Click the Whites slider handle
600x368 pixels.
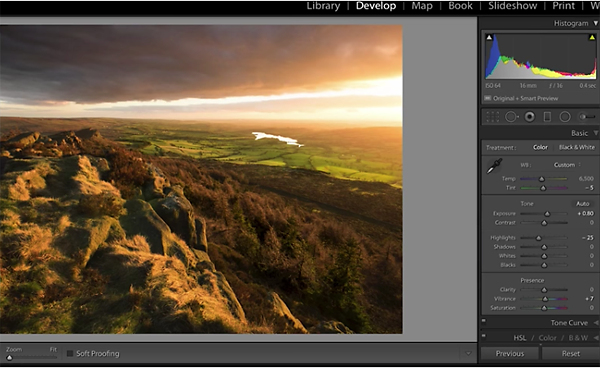click(544, 256)
